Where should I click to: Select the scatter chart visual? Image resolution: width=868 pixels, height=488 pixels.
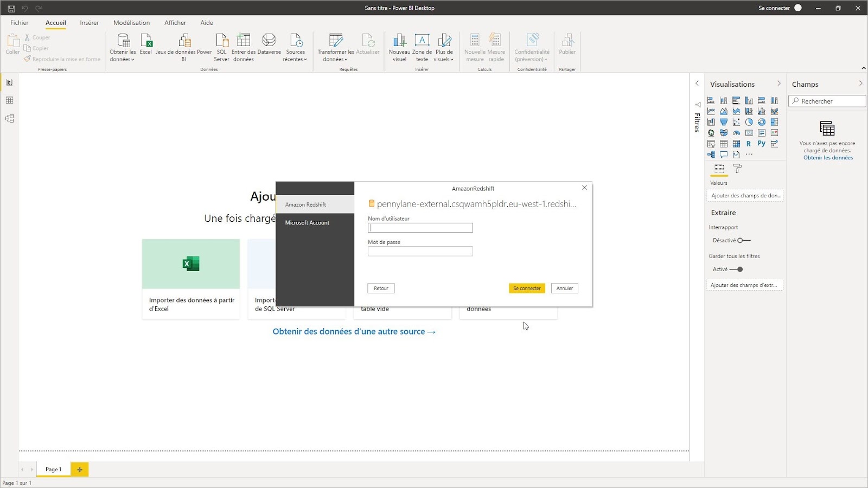point(736,122)
